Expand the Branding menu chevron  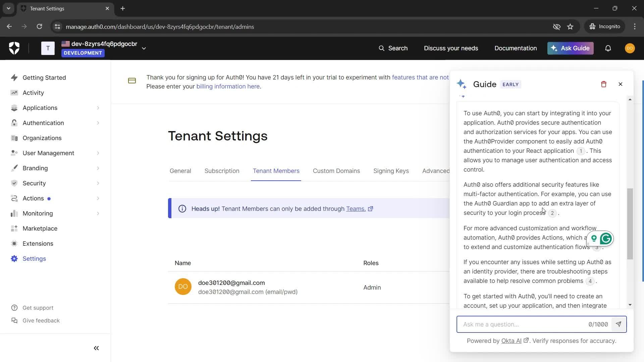pos(98,168)
